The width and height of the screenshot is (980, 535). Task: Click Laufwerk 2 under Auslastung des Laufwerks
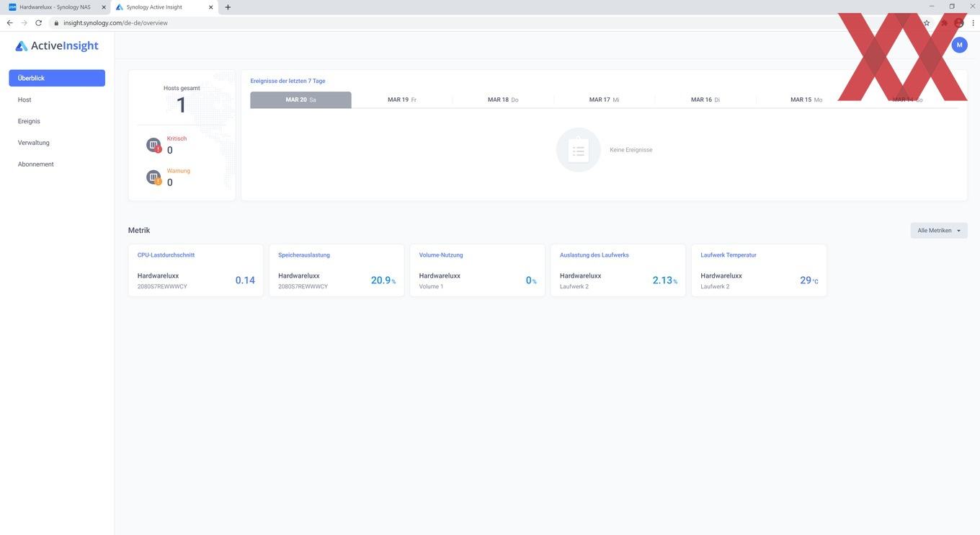tap(574, 286)
